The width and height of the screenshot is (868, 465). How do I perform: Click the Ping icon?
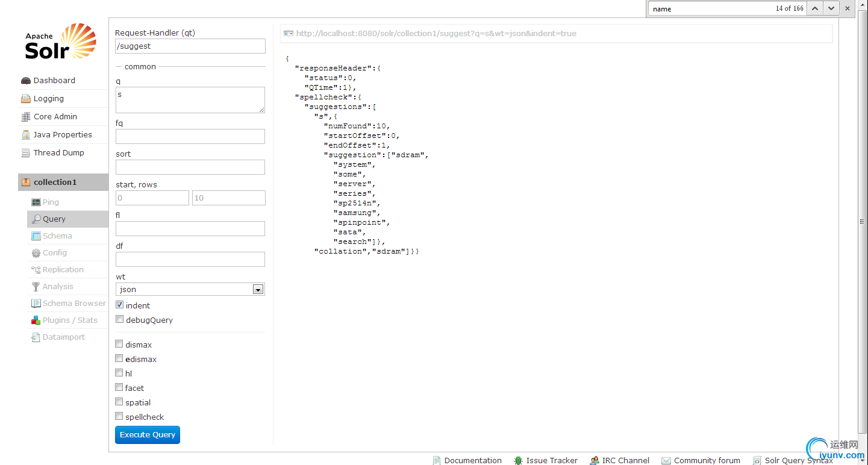(36, 202)
